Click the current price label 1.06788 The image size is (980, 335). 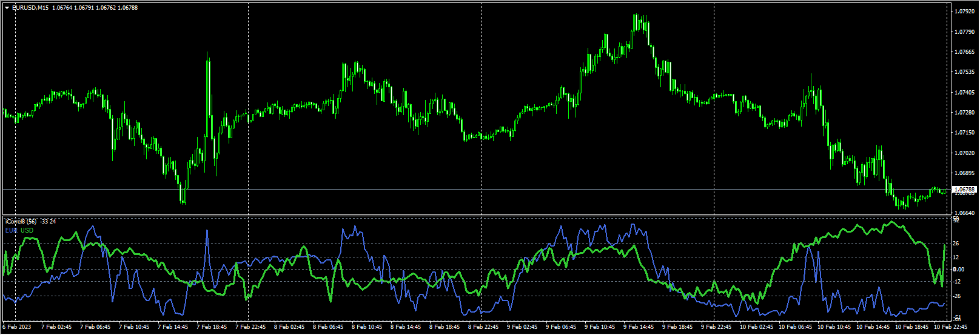point(964,190)
